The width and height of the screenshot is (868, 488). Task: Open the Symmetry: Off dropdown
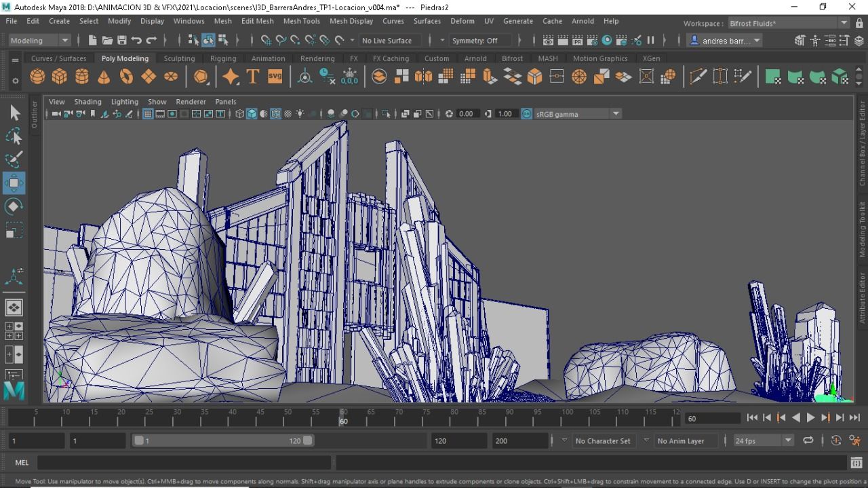click(x=480, y=41)
